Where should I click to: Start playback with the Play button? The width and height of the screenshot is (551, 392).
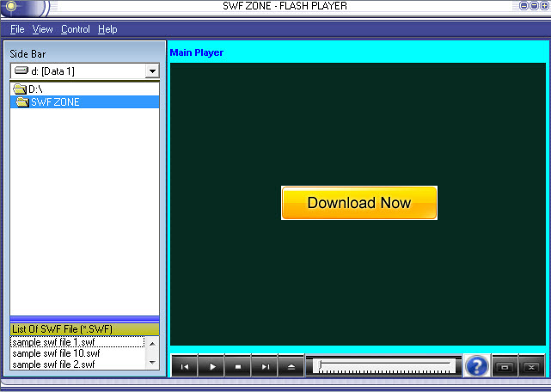tap(211, 367)
